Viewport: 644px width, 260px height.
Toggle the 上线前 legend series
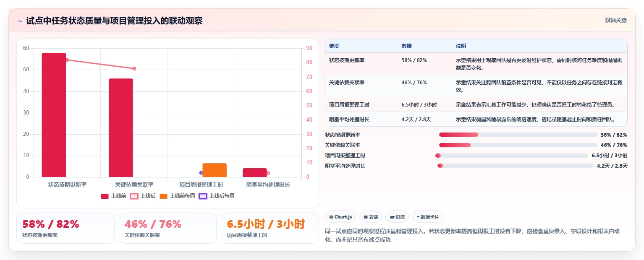[x=114, y=196]
